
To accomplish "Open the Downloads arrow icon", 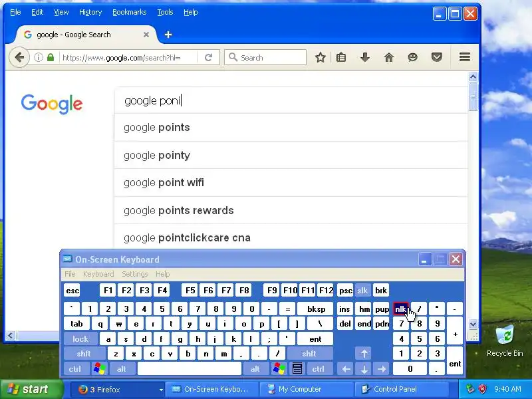I will coord(365,57).
